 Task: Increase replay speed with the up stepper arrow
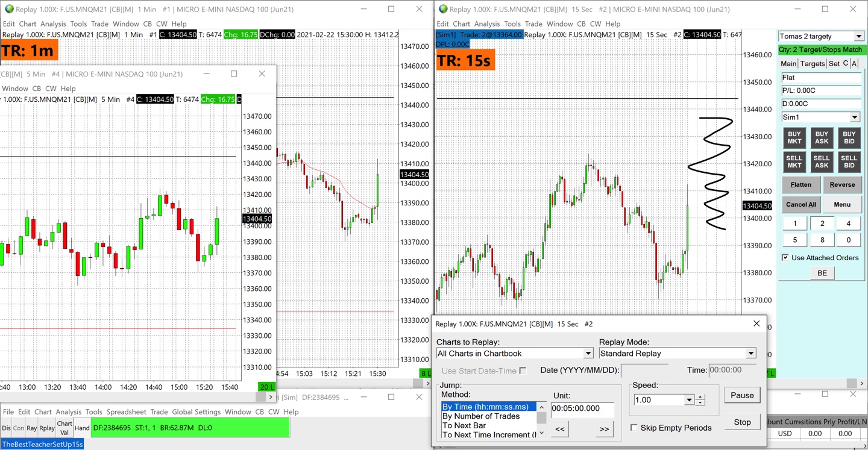tap(700, 397)
